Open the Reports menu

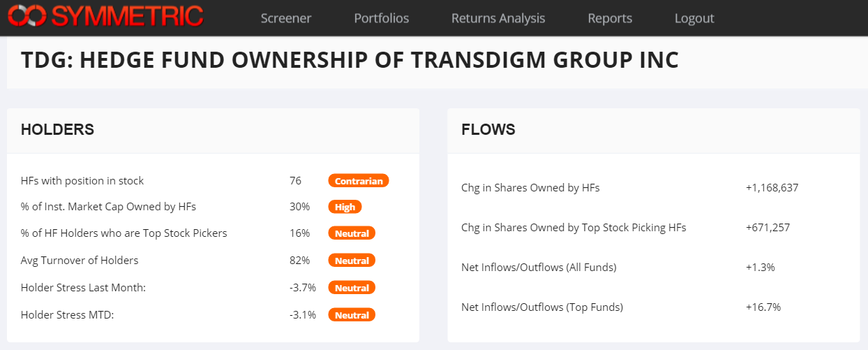[610, 18]
